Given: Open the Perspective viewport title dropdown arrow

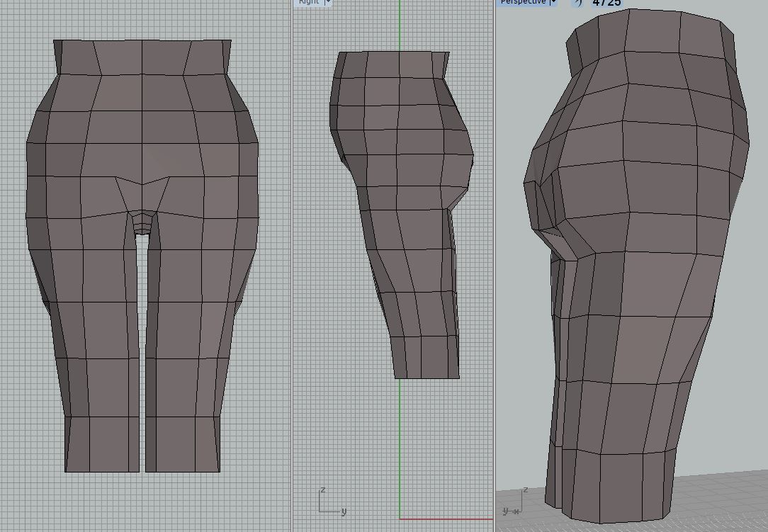Looking at the screenshot, I should click(553, 2).
